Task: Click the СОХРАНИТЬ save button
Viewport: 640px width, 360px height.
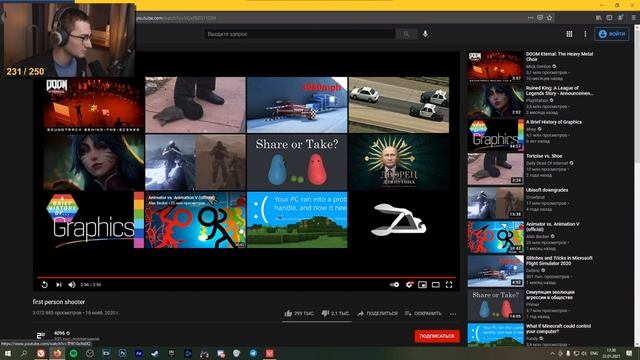Action: pyautogui.click(x=423, y=313)
